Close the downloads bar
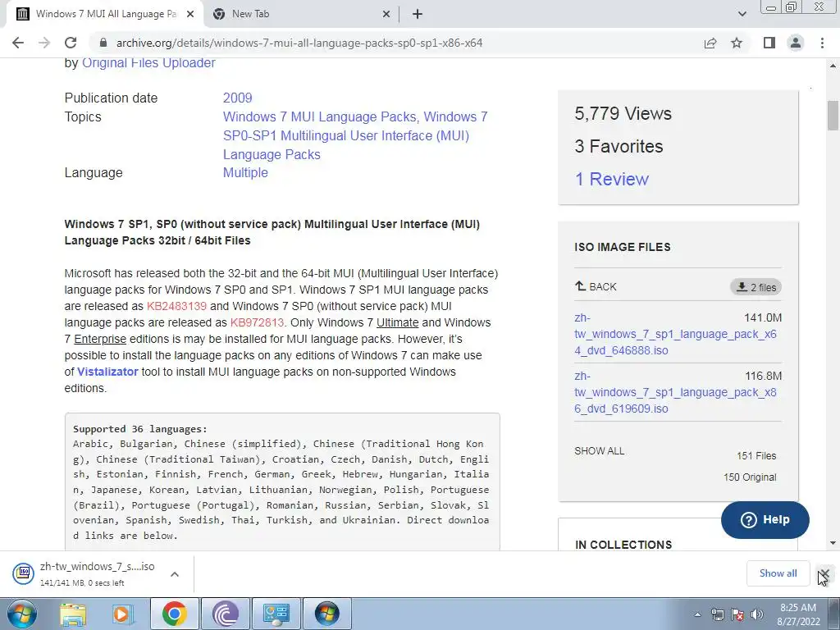This screenshot has height=630, width=840. click(824, 573)
